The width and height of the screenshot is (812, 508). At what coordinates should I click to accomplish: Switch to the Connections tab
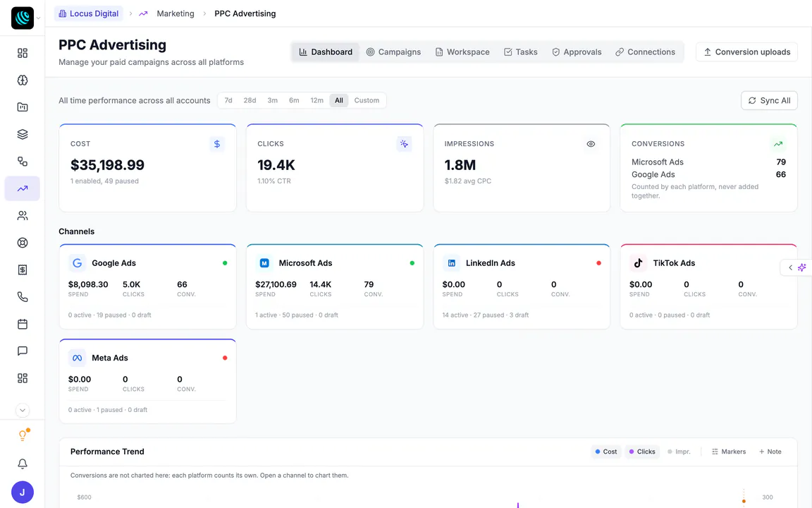click(645, 52)
